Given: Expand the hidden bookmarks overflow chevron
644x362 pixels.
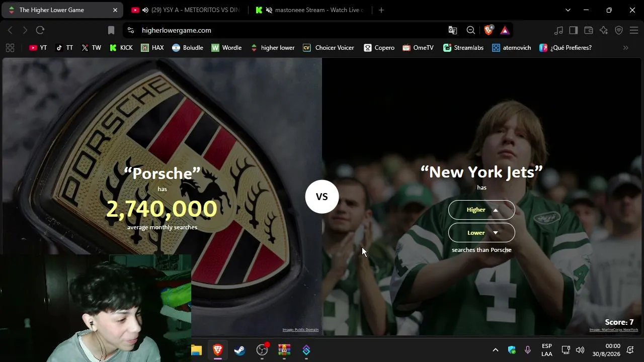Looking at the screenshot, I should coord(626,48).
